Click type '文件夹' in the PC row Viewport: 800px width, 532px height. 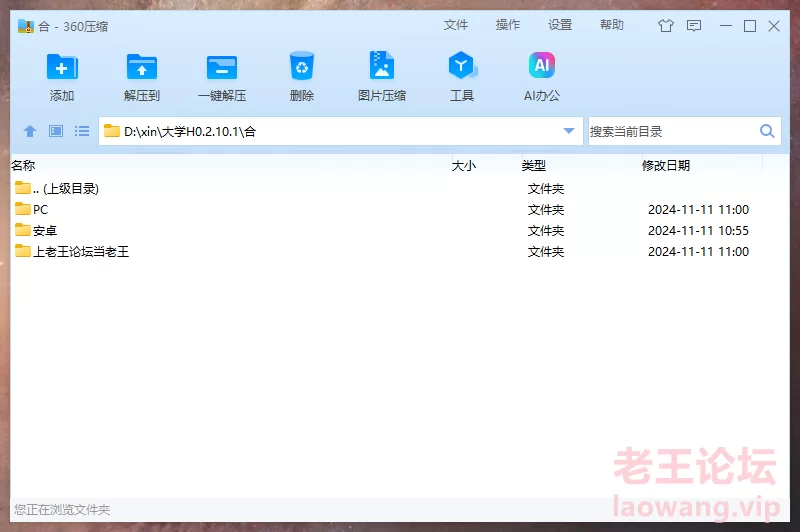pyautogui.click(x=546, y=210)
